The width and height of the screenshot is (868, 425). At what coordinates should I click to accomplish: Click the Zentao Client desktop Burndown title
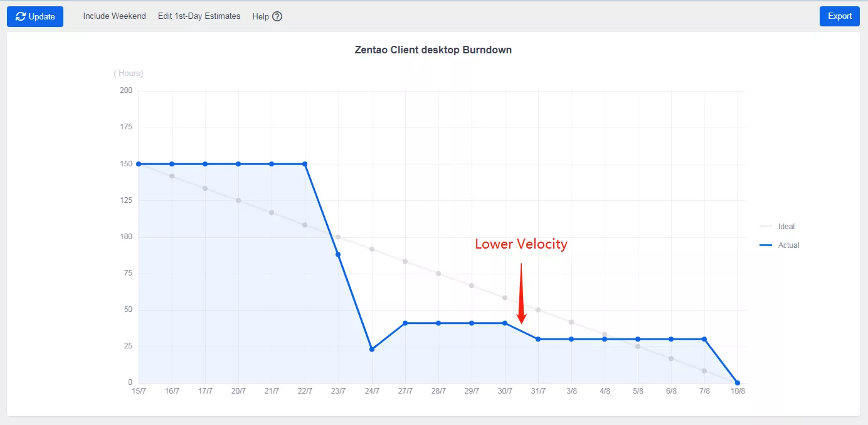point(433,50)
